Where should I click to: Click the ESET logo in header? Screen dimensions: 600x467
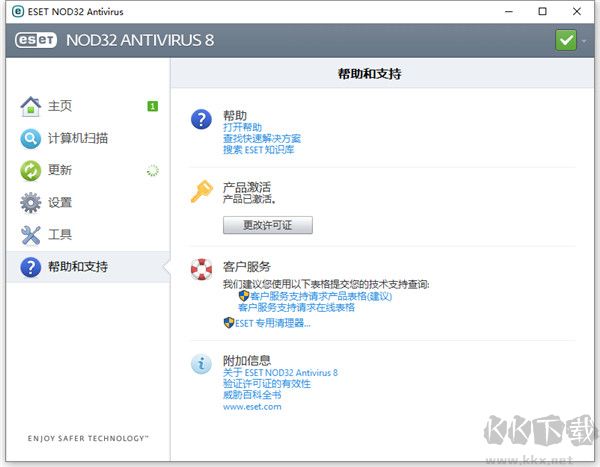[x=36, y=40]
